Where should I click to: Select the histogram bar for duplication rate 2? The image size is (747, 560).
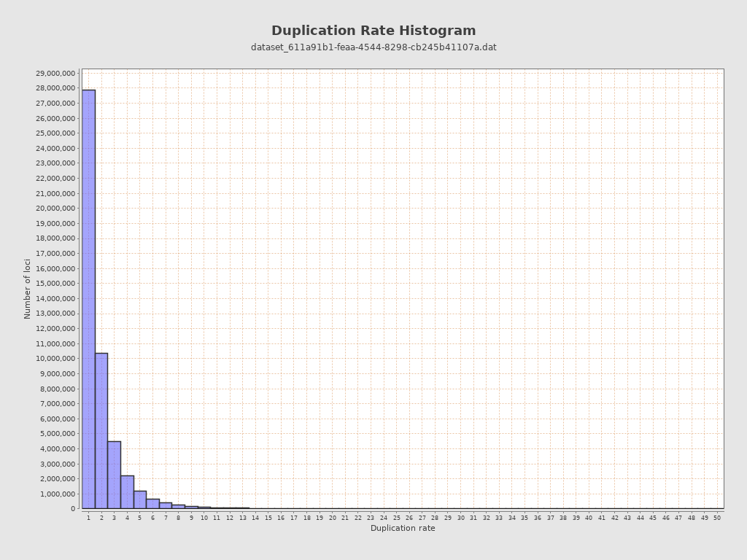(x=101, y=430)
